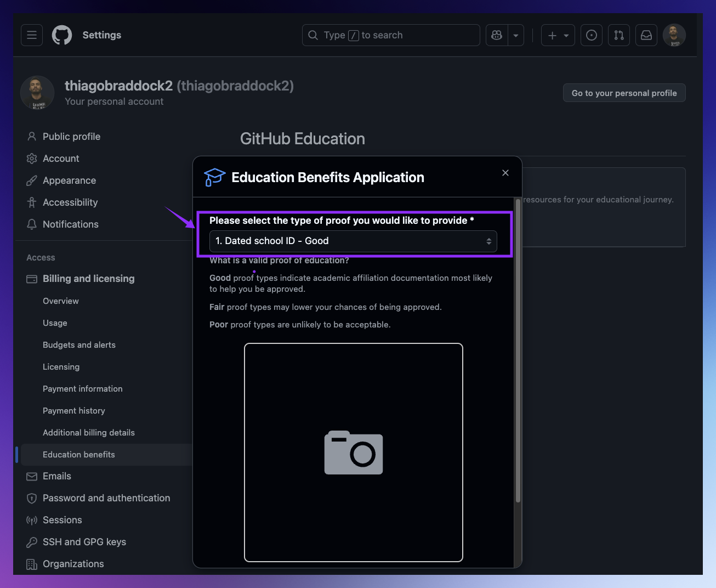Select the billing Overview item

tap(61, 301)
